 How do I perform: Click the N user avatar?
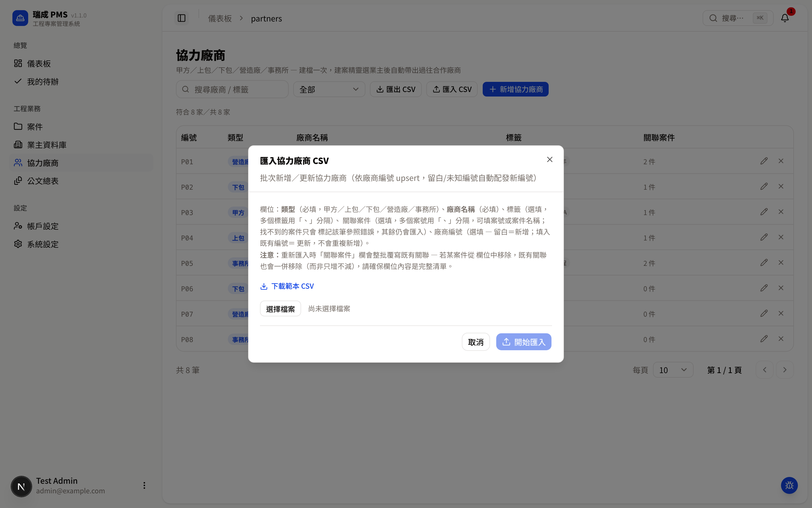(21, 486)
